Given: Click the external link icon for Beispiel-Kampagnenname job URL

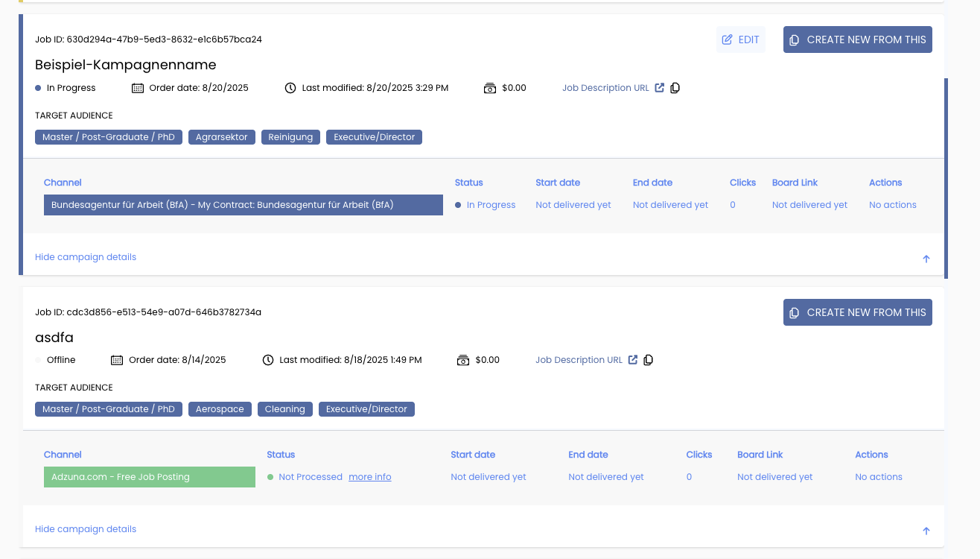Looking at the screenshot, I should (x=659, y=88).
